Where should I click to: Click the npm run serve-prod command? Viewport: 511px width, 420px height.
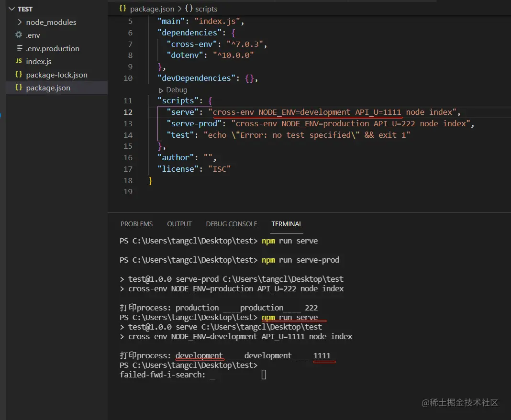tap(300, 260)
